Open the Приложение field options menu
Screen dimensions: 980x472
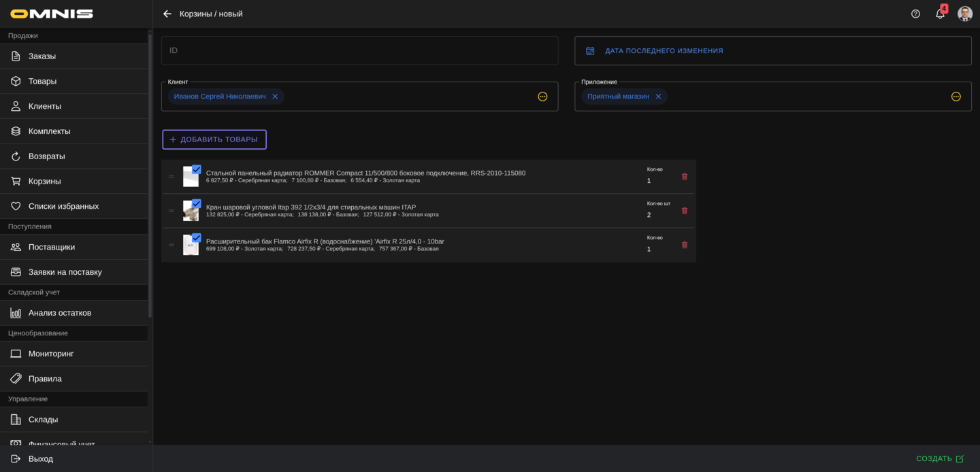point(955,97)
